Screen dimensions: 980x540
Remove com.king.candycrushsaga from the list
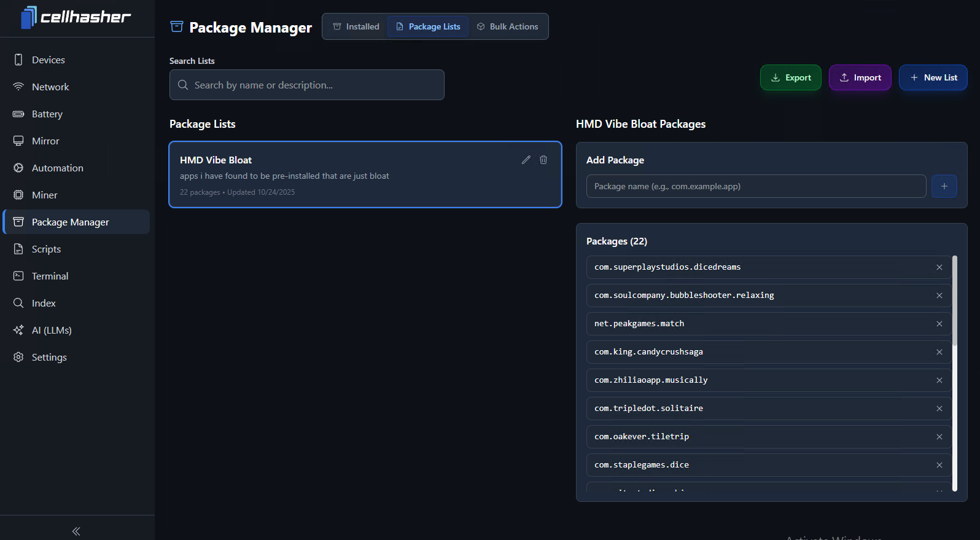click(939, 352)
